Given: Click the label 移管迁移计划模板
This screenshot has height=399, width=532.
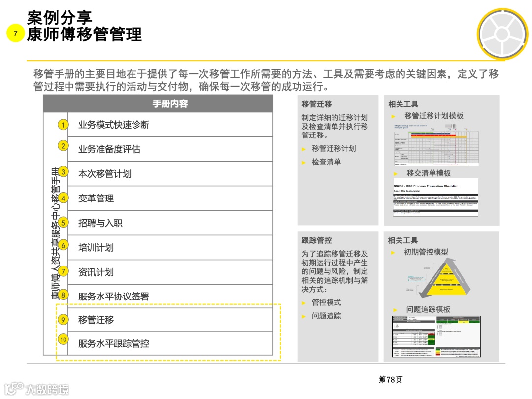Looking at the screenshot, I should (434, 116).
